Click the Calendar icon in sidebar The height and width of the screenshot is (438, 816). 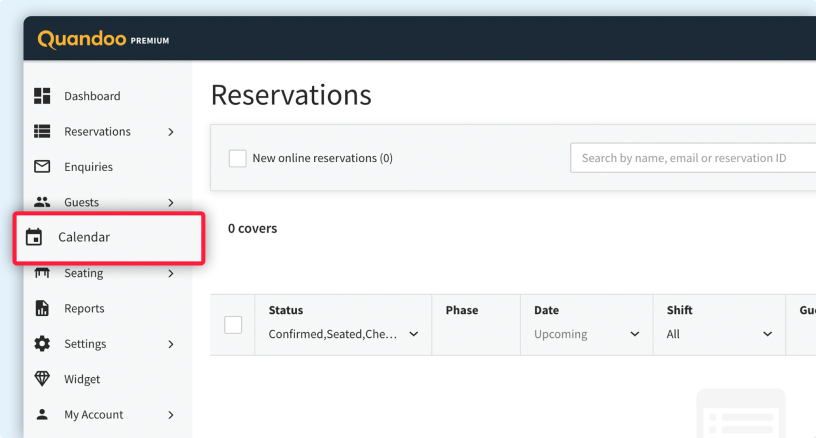point(34,237)
